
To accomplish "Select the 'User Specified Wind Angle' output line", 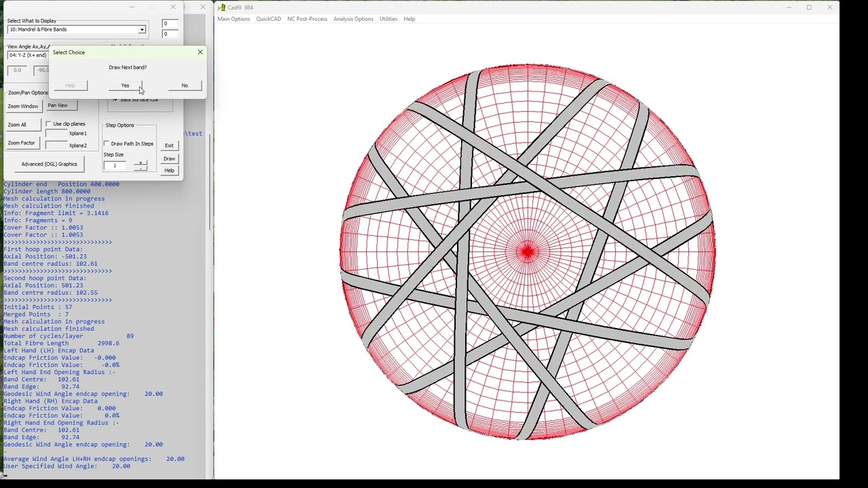I will 66,466.
